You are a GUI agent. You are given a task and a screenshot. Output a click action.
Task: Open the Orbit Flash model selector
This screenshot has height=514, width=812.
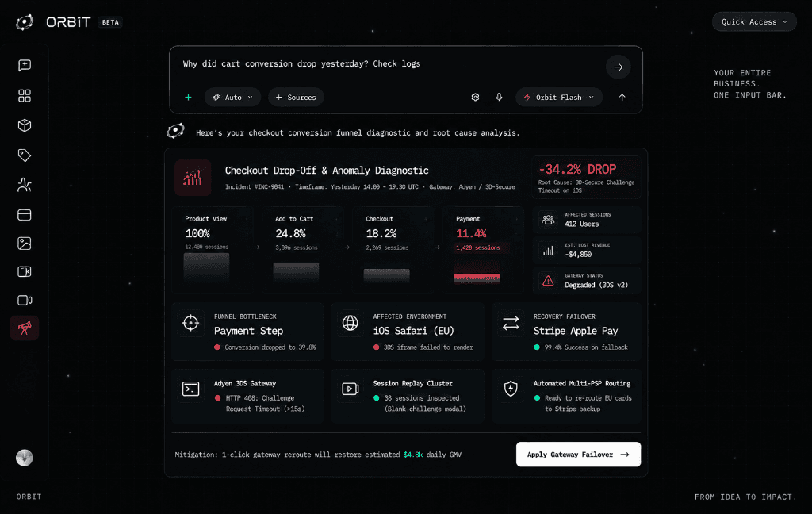pyautogui.click(x=559, y=97)
